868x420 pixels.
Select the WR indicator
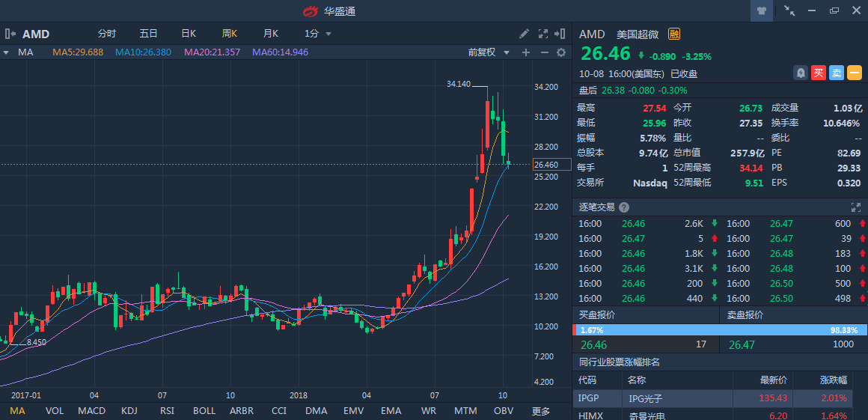429,411
